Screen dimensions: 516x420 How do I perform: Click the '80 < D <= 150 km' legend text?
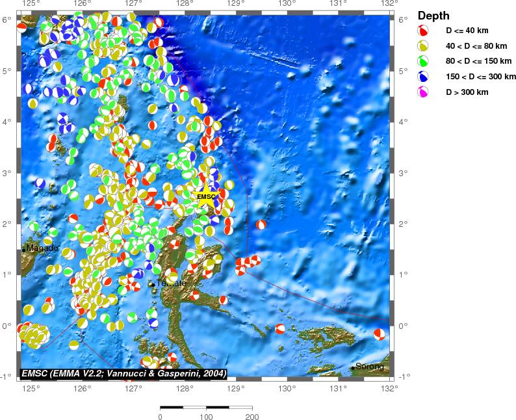pos(478,61)
